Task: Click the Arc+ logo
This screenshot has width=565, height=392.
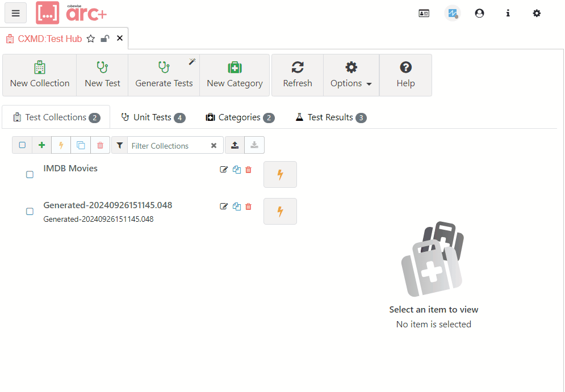Action: click(x=72, y=13)
